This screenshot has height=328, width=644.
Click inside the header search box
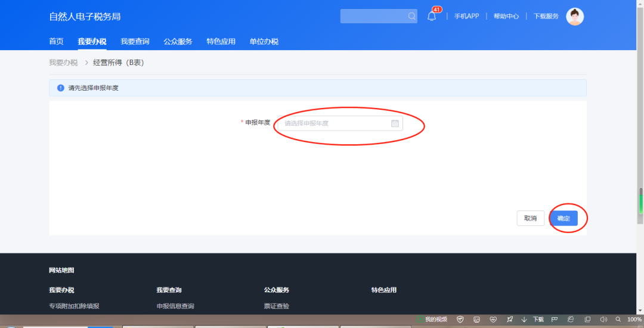(373, 17)
